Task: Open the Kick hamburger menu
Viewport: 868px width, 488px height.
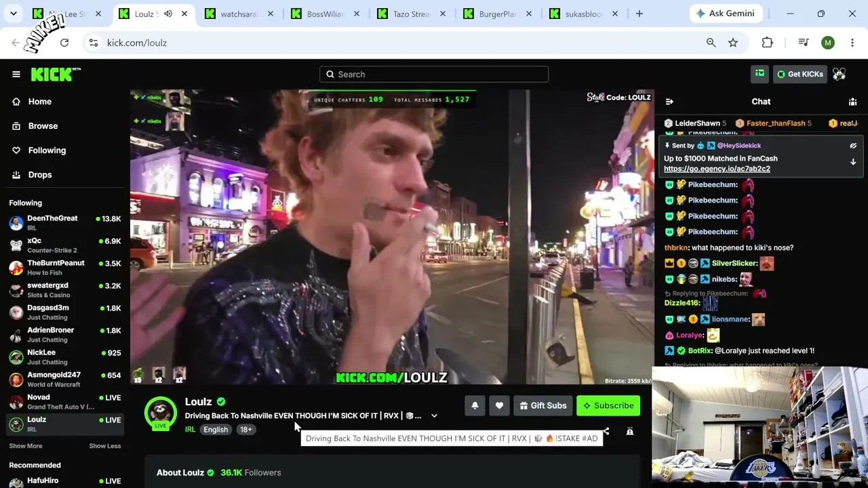Action: [16, 75]
